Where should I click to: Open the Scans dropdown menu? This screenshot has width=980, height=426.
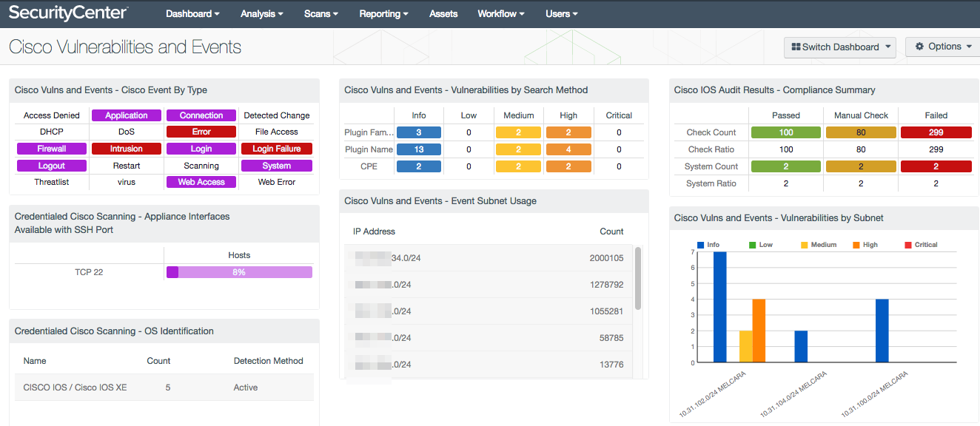[321, 13]
